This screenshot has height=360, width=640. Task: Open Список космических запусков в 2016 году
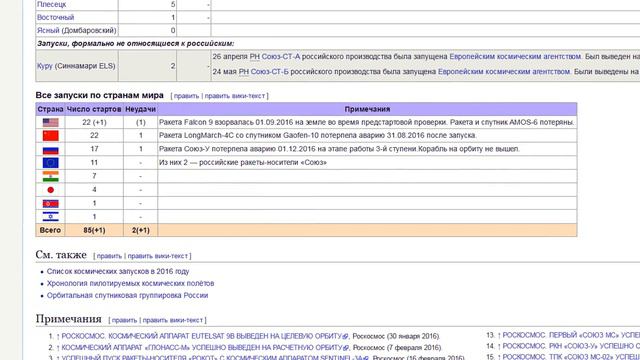118,271
